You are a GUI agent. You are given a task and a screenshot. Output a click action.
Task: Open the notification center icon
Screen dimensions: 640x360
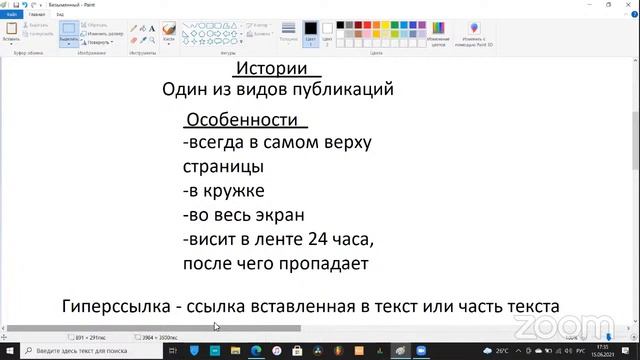pos(626,351)
